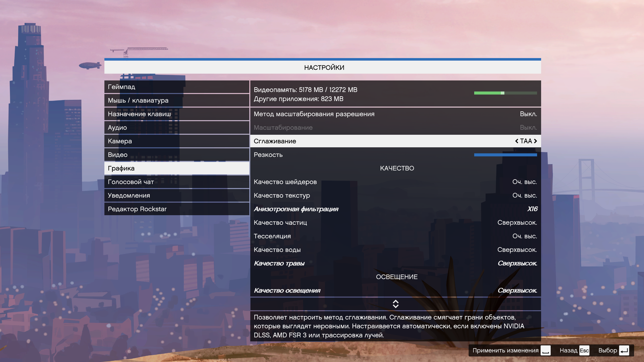Click the spacebar key icon for apply changes

click(x=546, y=350)
